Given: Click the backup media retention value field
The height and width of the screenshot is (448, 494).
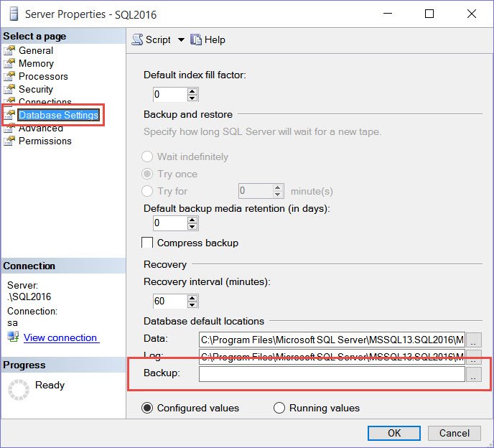Looking at the screenshot, I should (170, 223).
